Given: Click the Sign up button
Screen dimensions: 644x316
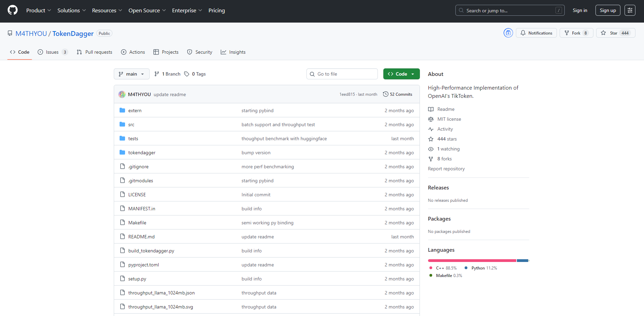Looking at the screenshot, I should coord(607,10).
